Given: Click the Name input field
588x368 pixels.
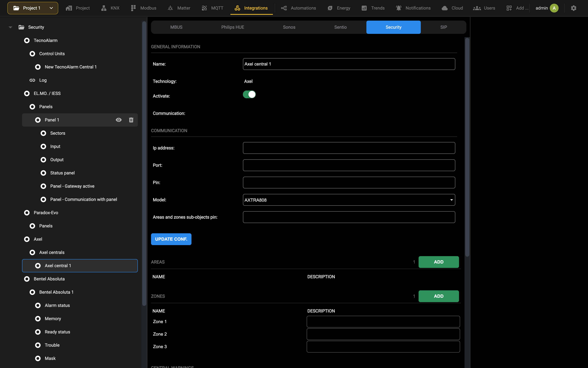Looking at the screenshot, I should coord(349,64).
